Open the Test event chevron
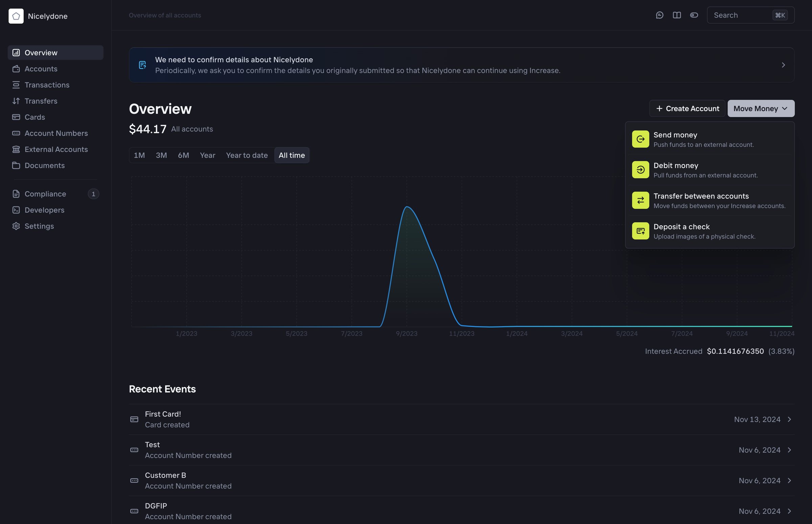Screen dimensions: 812x524 (789, 450)
